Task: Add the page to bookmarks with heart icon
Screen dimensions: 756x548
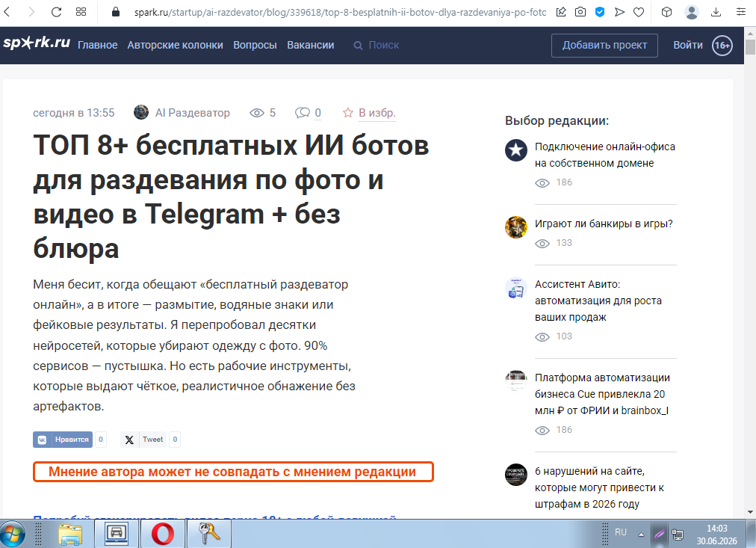Action: click(639, 12)
